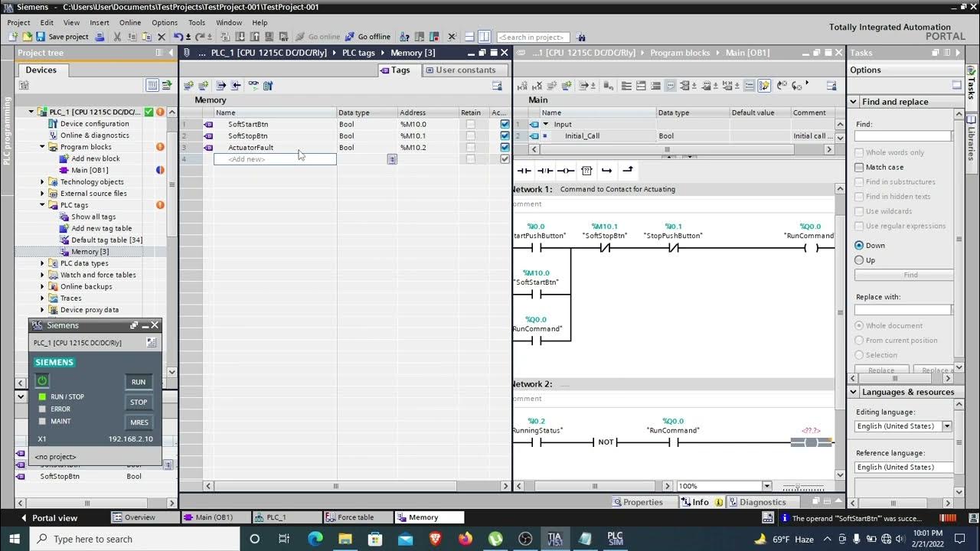Viewport: 980px width, 551px height.
Task: Click the delete network icon in Main editor toolbar
Action: point(537,86)
